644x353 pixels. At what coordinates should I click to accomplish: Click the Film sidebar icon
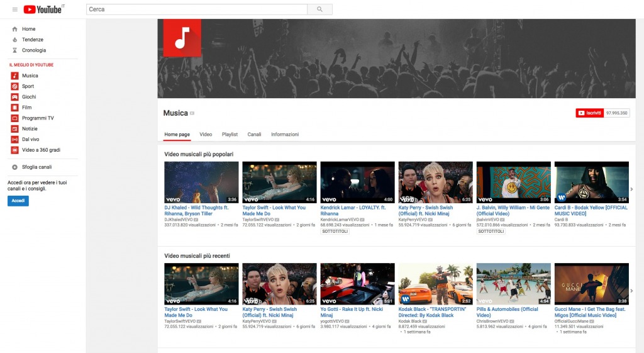(15, 108)
